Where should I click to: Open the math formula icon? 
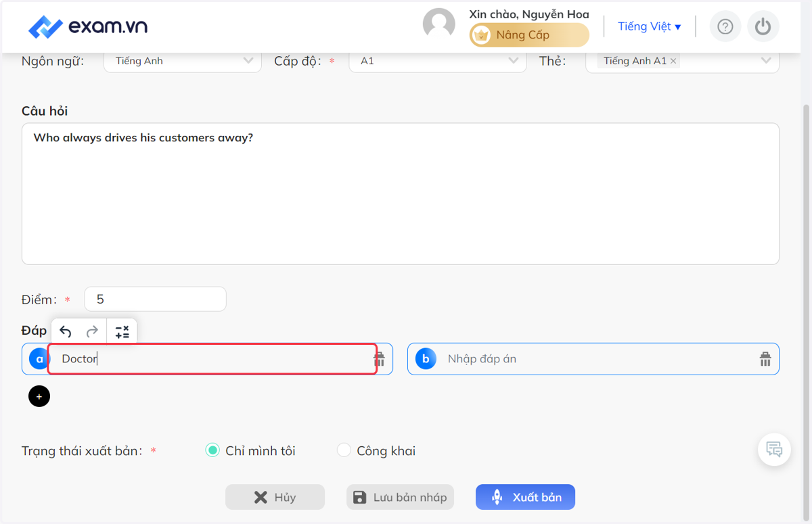point(122,331)
